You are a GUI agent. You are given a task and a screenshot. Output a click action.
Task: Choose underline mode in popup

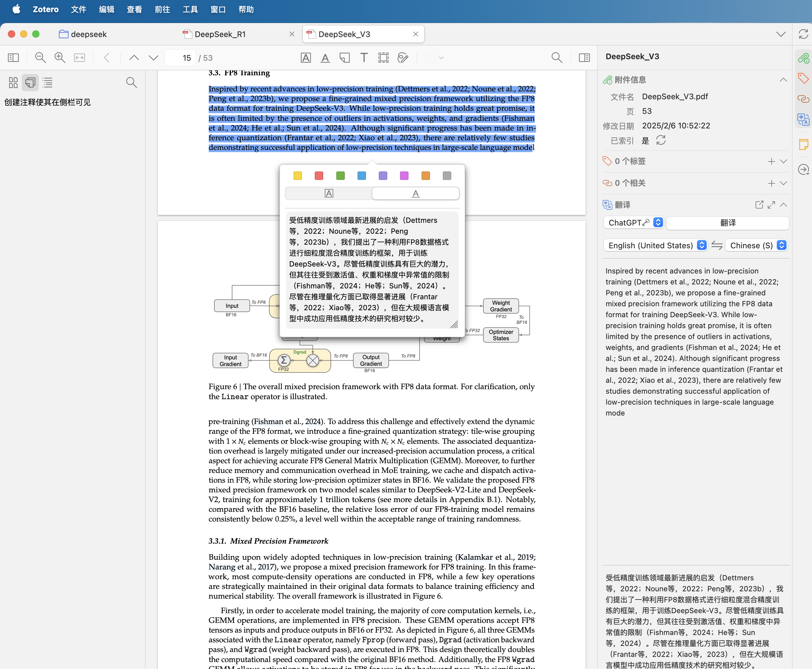pos(415,193)
